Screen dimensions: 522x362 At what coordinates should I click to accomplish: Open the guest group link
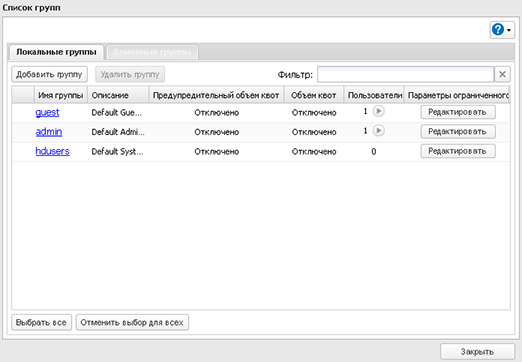click(47, 112)
